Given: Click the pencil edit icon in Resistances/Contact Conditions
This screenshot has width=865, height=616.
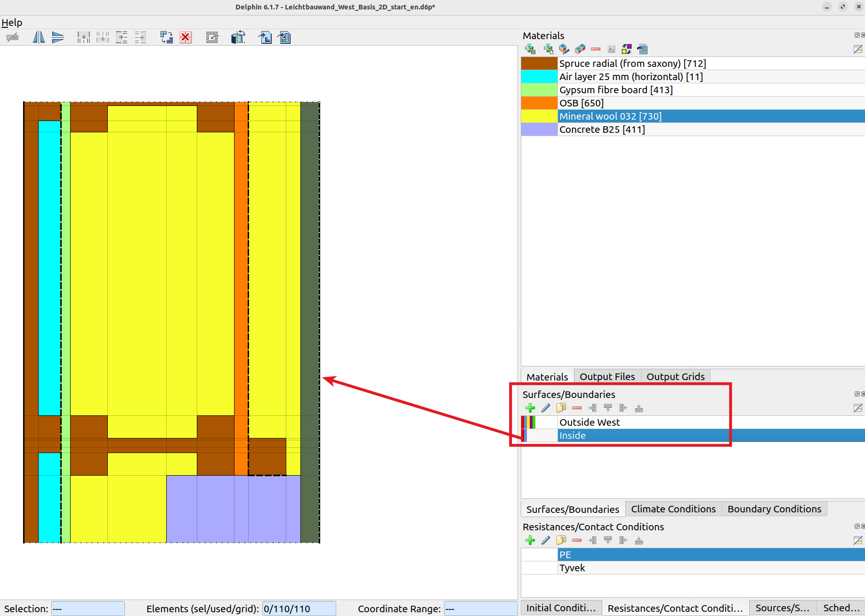Looking at the screenshot, I should [546, 540].
